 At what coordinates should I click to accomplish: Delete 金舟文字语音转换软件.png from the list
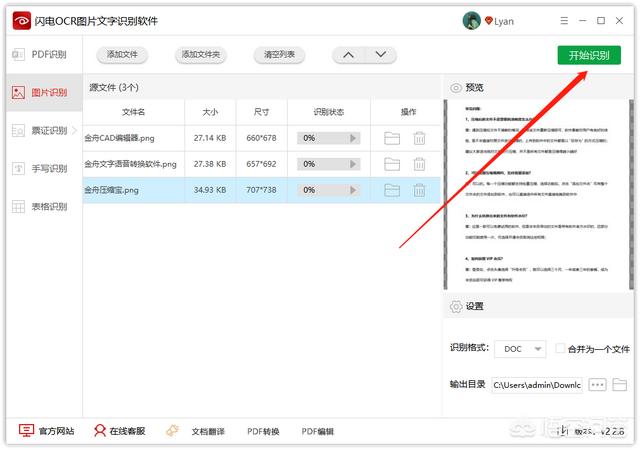click(419, 164)
